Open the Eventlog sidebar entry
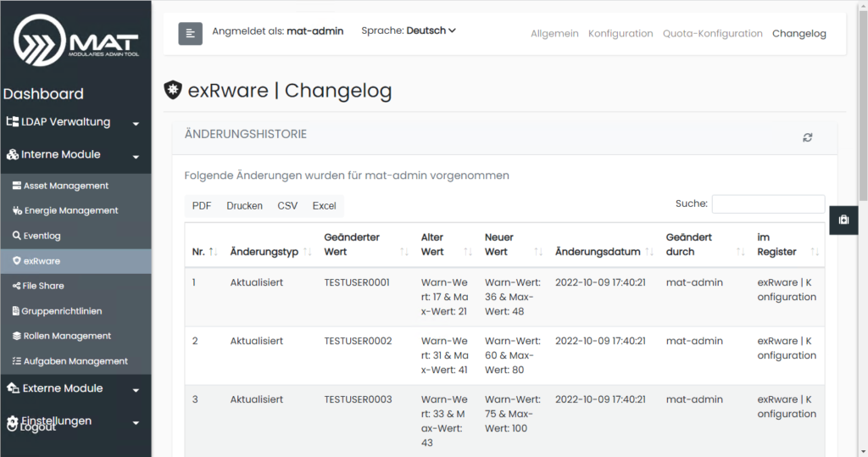This screenshot has width=868, height=457. (42, 236)
